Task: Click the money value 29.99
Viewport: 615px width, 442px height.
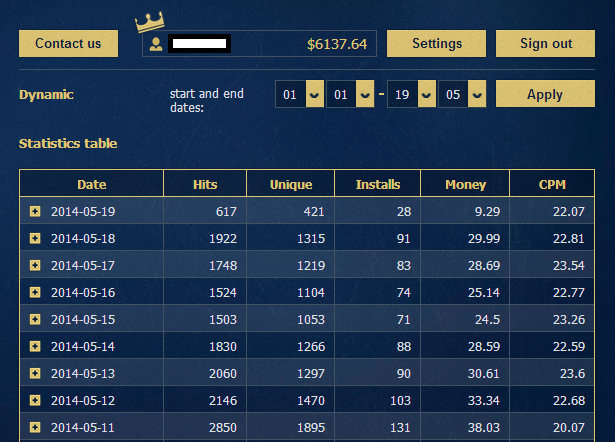Action: click(x=484, y=238)
